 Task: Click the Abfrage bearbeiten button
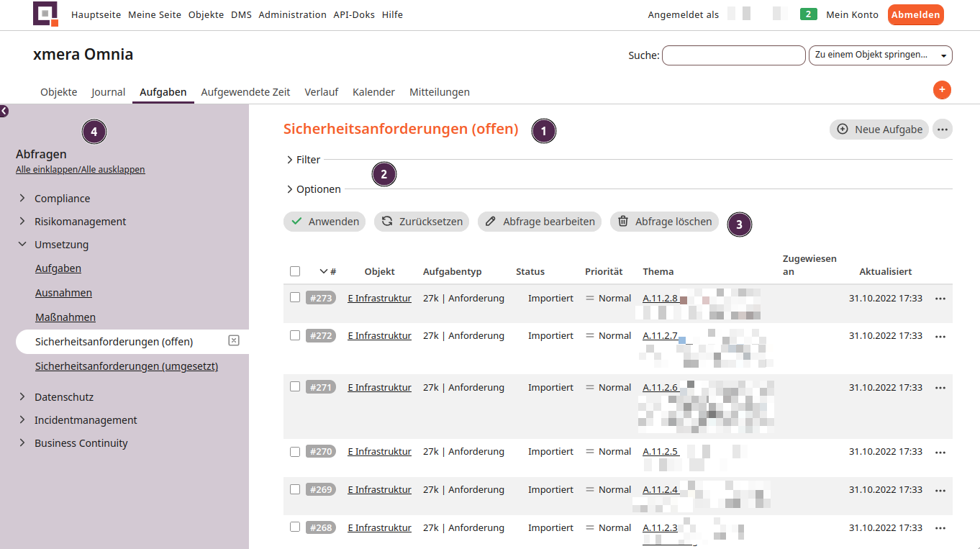pos(540,222)
